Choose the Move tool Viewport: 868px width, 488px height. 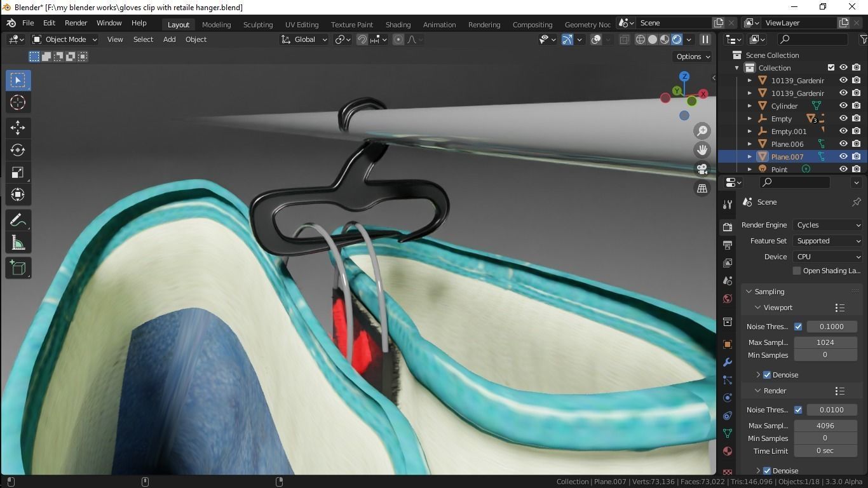coord(18,128)
